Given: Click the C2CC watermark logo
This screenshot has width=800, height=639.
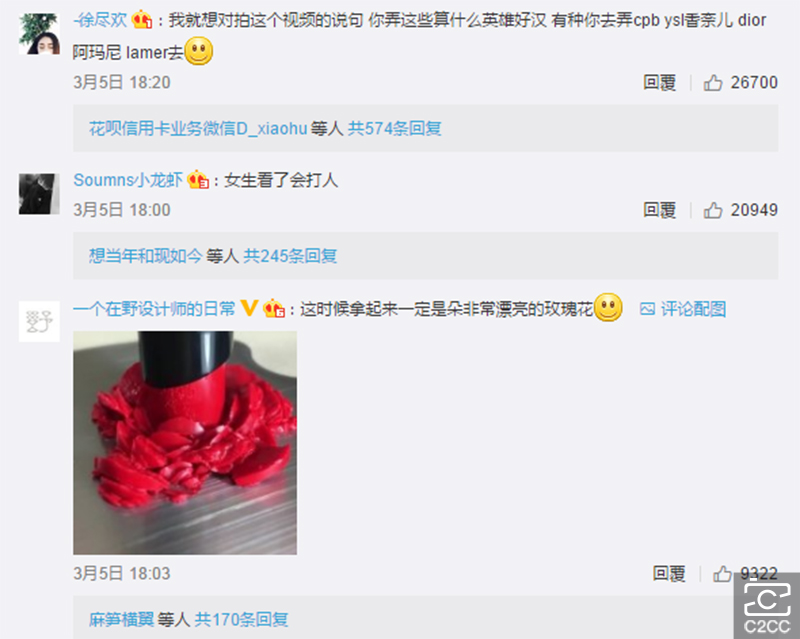Looking at the screenshot, I should pos(767,607).
